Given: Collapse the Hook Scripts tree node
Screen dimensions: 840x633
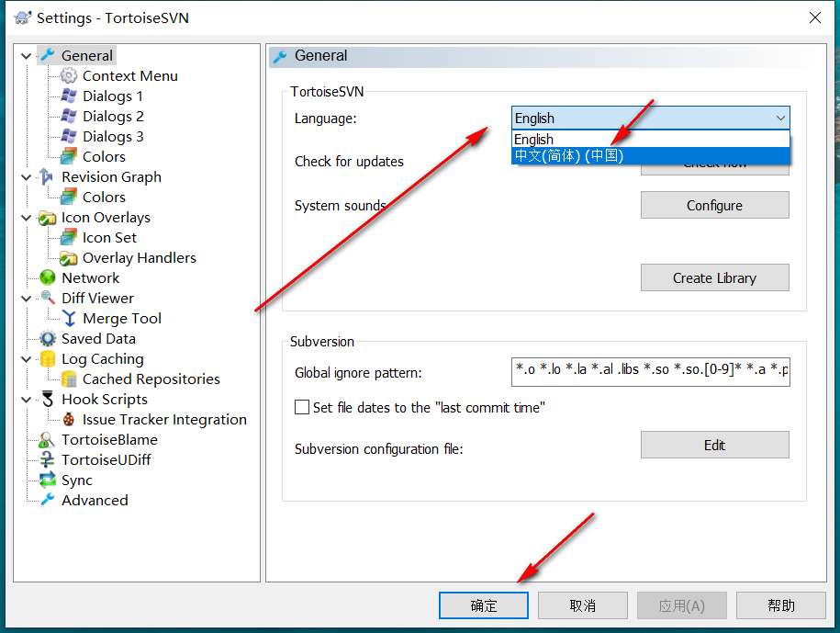Looking at the screenshot, I should [26, 400].
